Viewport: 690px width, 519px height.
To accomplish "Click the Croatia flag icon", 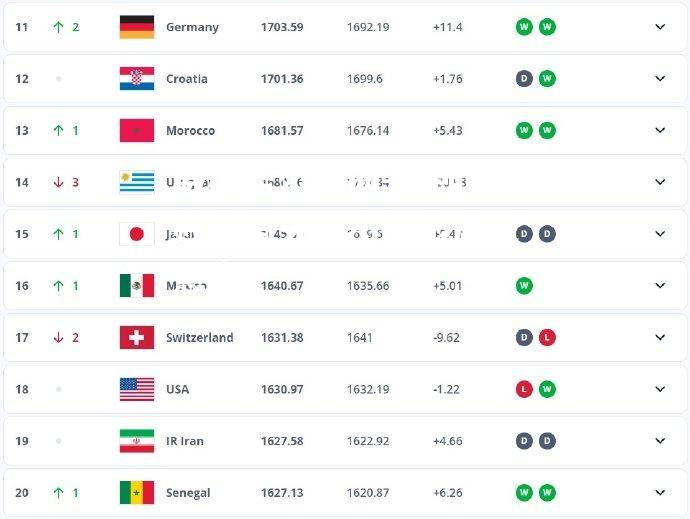I will tap(137, 79).
